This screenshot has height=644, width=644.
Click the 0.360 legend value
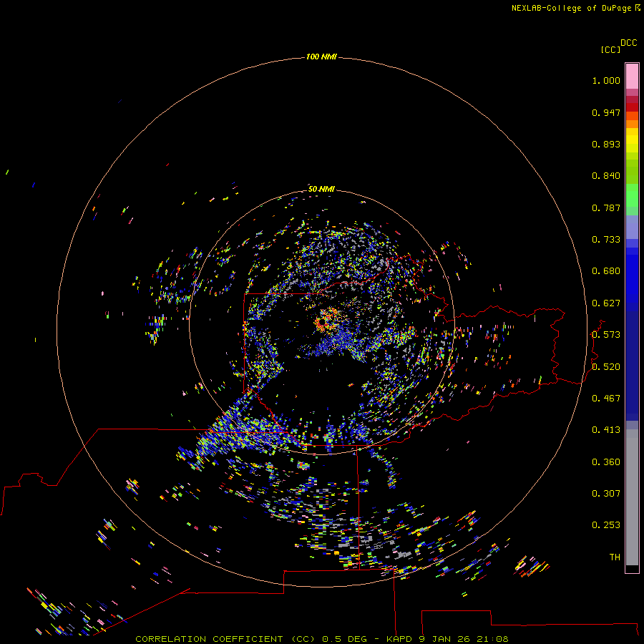tap(606, 462)
